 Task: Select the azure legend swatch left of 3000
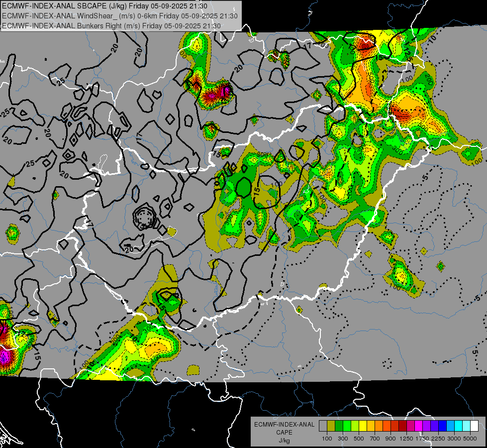click(451, 426)
